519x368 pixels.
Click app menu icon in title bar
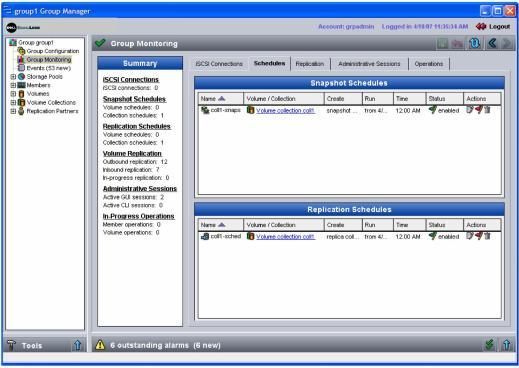[x=7, y=11]
